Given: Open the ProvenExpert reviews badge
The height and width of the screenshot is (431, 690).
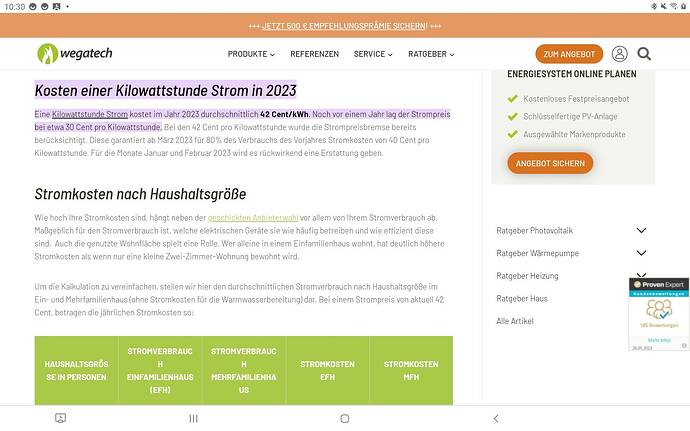Looking at the screenshot, I should 658,314.
